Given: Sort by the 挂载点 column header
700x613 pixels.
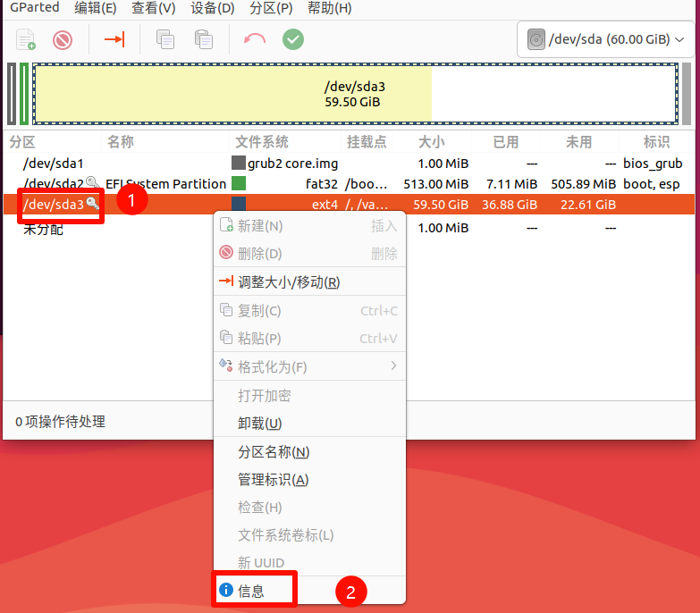Looking at the screenshot, I should (367, 142).
